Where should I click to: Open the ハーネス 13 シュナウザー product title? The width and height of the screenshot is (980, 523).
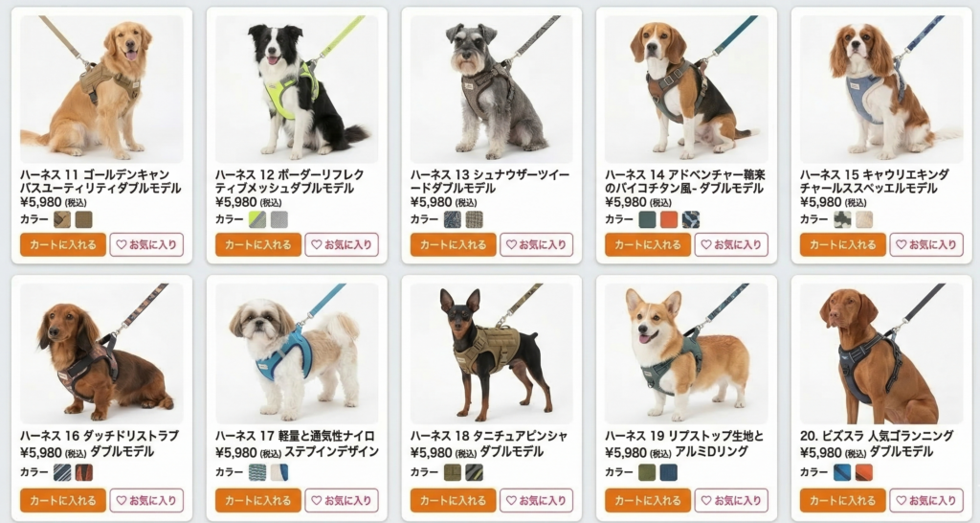point(489,181)
